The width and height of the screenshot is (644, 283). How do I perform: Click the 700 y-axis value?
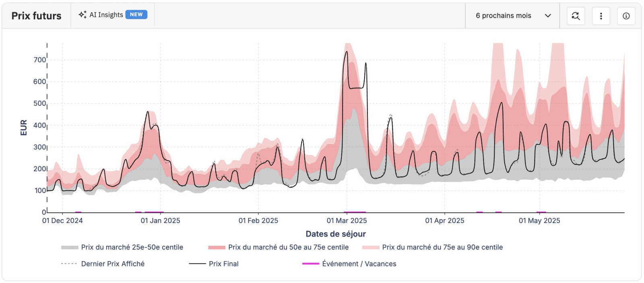(40, 60)
